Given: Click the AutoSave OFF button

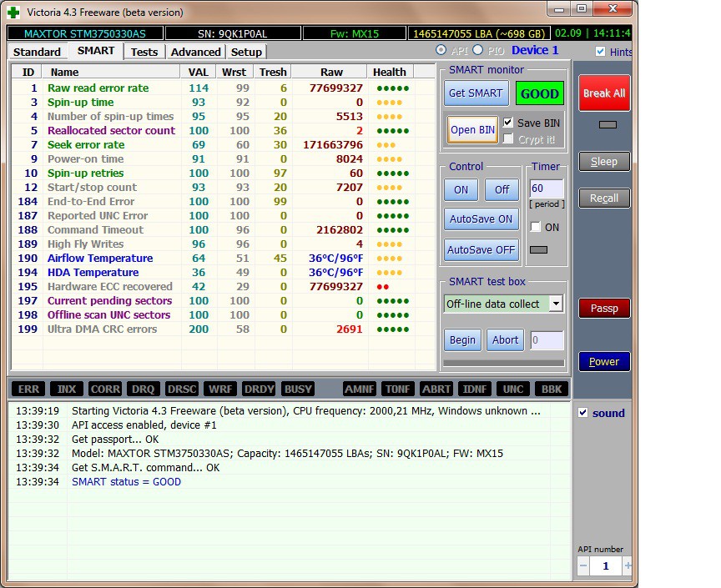Looking at the screenshot, I should pos(481,250).
